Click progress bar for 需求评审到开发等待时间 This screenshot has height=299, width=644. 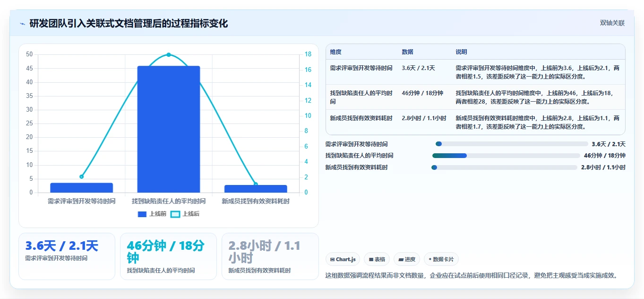click(512, 144)
